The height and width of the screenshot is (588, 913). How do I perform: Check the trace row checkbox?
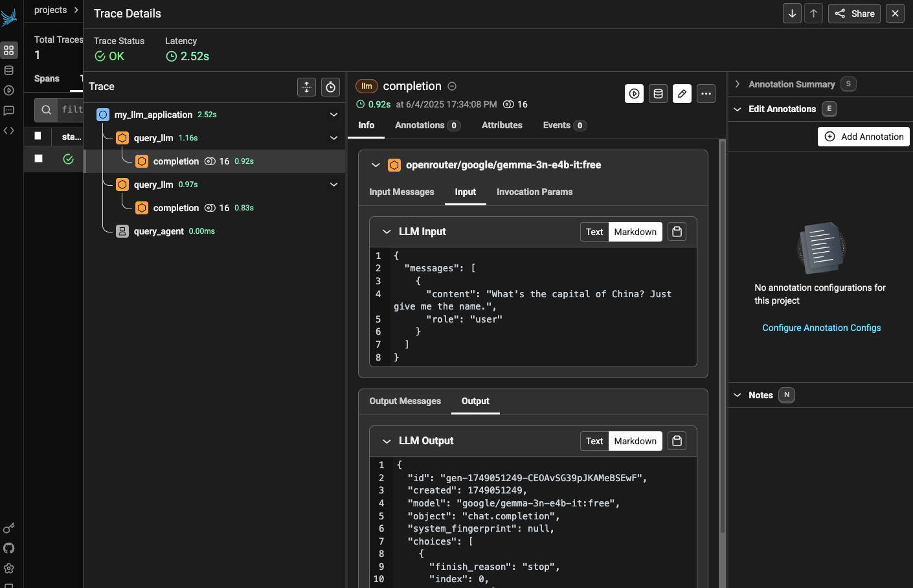[38, 159]
